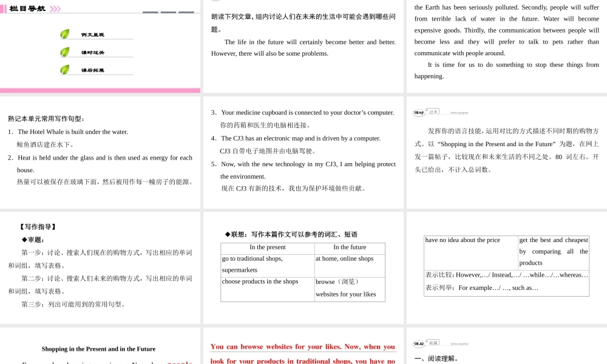Click the sentence 'Heat is held under the glass'

point(104,164)
